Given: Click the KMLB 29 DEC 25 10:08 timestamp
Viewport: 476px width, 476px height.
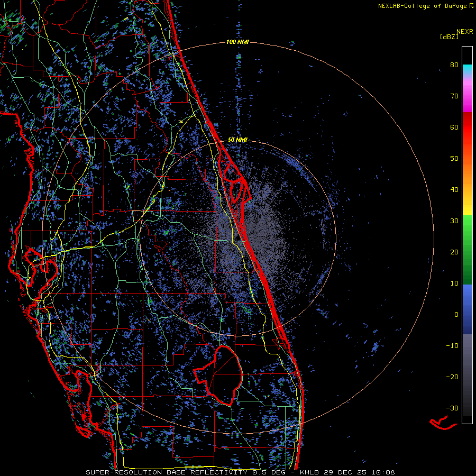Looking at the screenshot, I should [x=347, y=472].
